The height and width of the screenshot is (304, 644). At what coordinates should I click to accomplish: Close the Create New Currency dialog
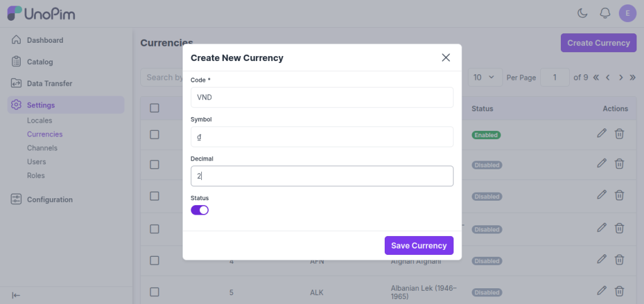446,58
